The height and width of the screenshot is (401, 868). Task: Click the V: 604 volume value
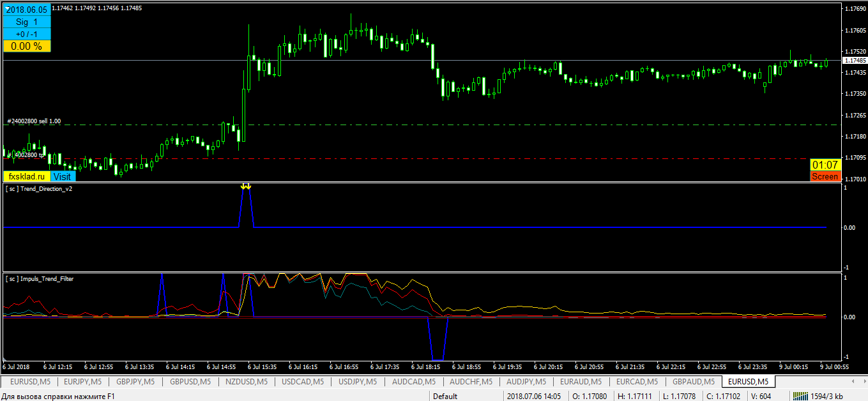(761, 396)
